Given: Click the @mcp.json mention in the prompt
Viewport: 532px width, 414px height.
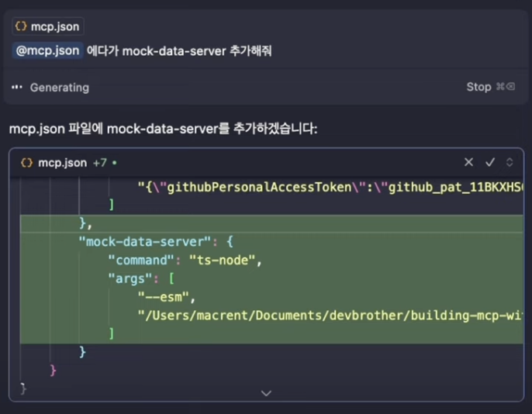Looking at the screenshot, I should pos(47,50).
